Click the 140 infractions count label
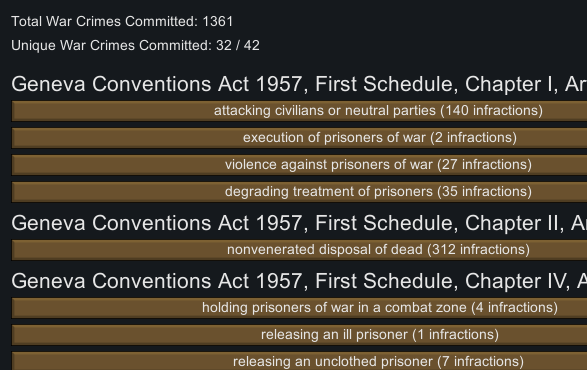The width and height of the screenshot is (587, 370). point(492,111)
